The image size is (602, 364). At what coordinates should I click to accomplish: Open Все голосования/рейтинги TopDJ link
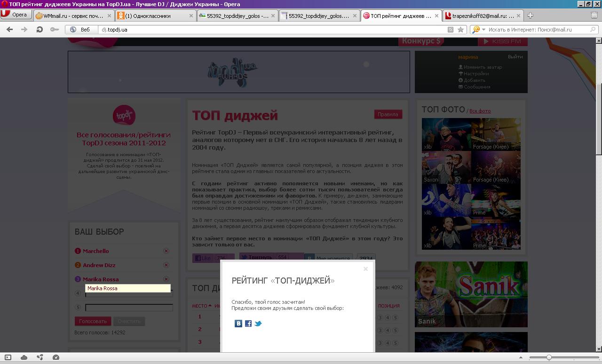(x=124, y=139)
